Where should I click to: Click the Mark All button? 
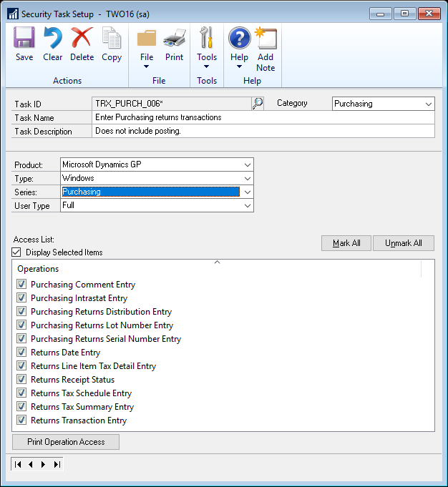[346, 243]
